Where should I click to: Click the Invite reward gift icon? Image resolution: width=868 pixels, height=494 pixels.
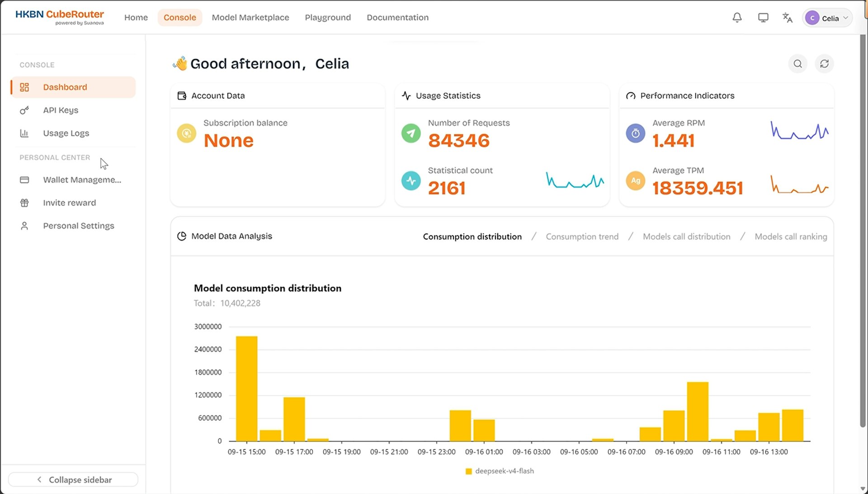[24, 203]
